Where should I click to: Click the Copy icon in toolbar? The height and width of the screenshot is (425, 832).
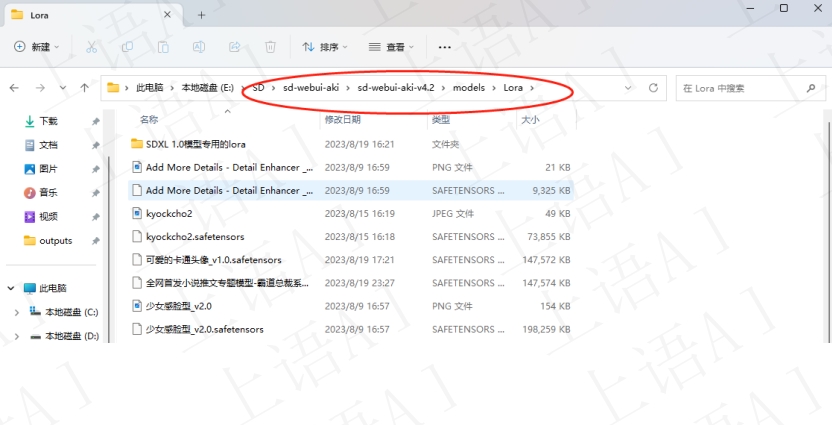(127, 47)
